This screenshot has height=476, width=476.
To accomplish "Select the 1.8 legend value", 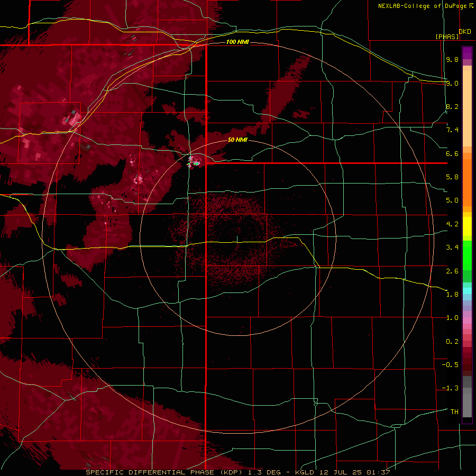I will (452, 295).
